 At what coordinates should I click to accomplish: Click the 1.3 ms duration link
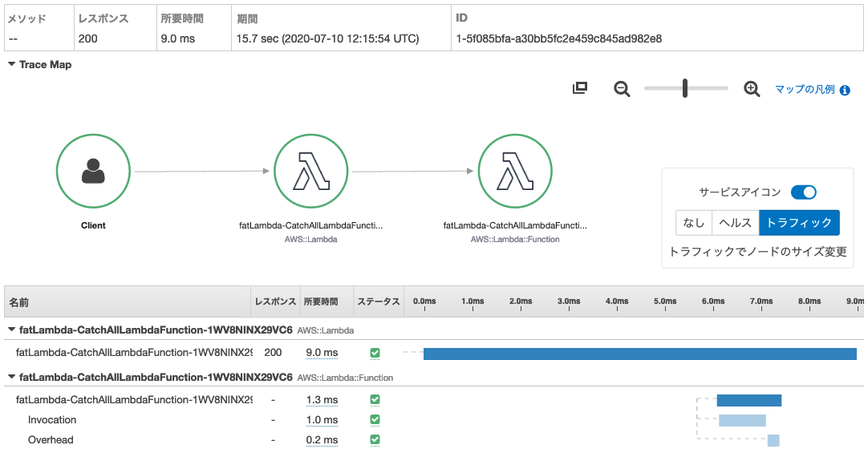click(322, 400)
